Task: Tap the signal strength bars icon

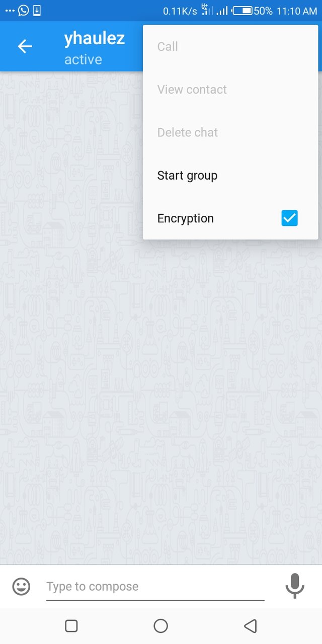Action: [222, 11]
